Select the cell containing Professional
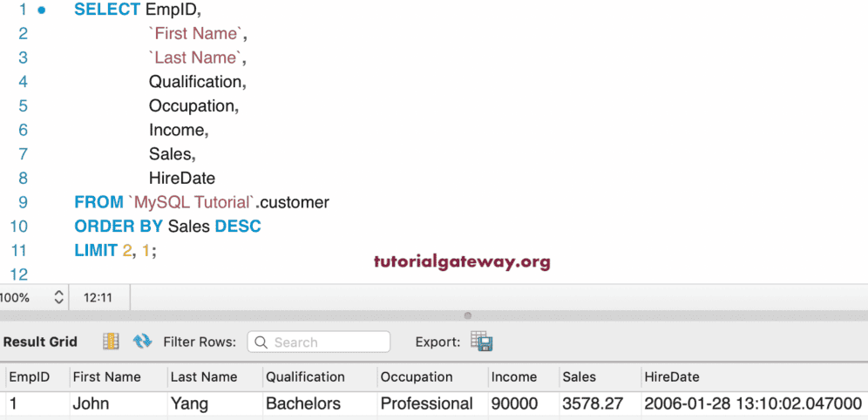Screen dimensions: 868x420 tap(433, 403)
